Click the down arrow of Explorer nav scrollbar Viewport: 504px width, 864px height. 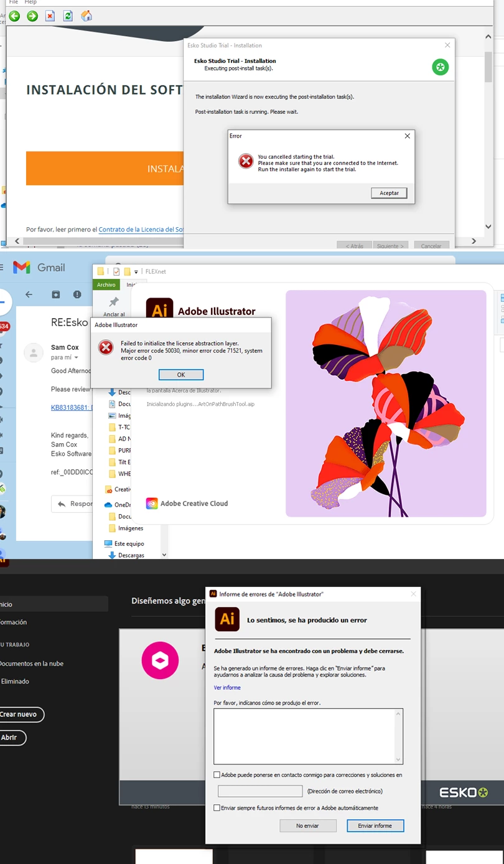(164, 554)
